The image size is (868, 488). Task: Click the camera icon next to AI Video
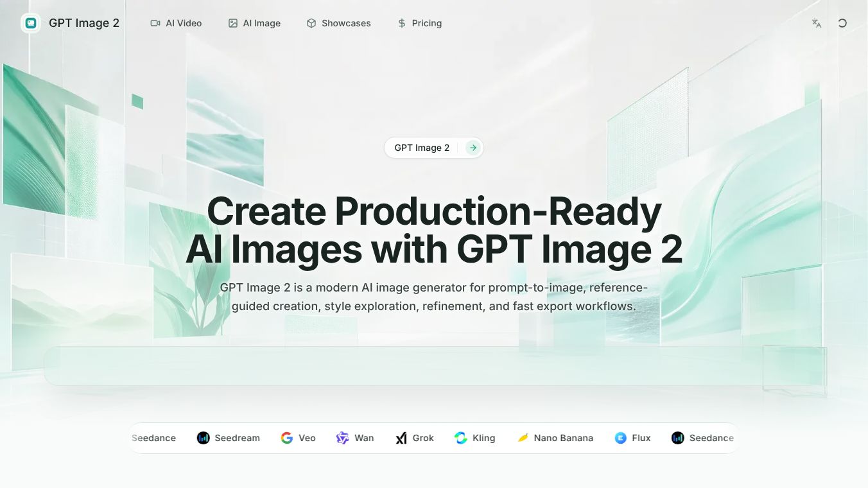tap(155, 22)
